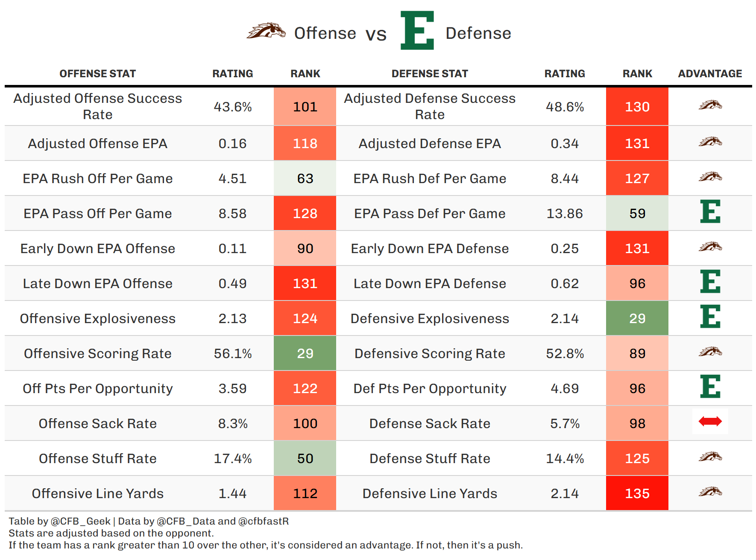Click the large green E logo in the title
Image resolution: width=756 pixels, height=560 pixels.
pos(417,31)
